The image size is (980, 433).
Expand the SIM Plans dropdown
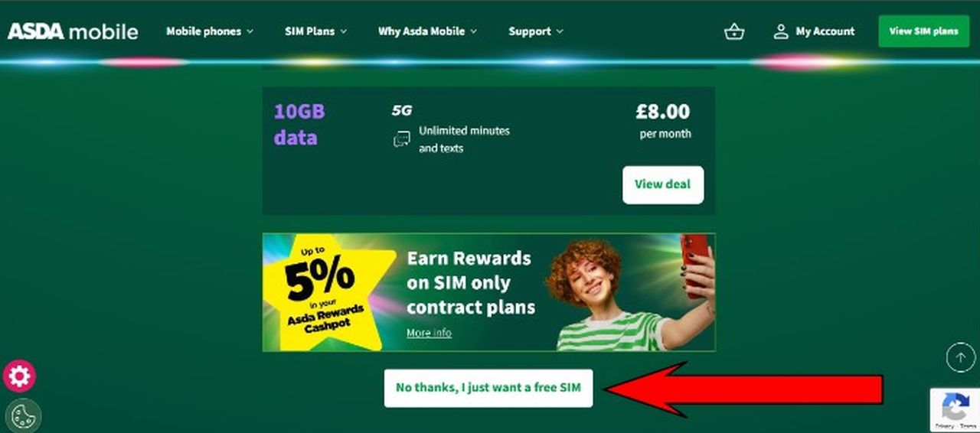coord(315,31)
